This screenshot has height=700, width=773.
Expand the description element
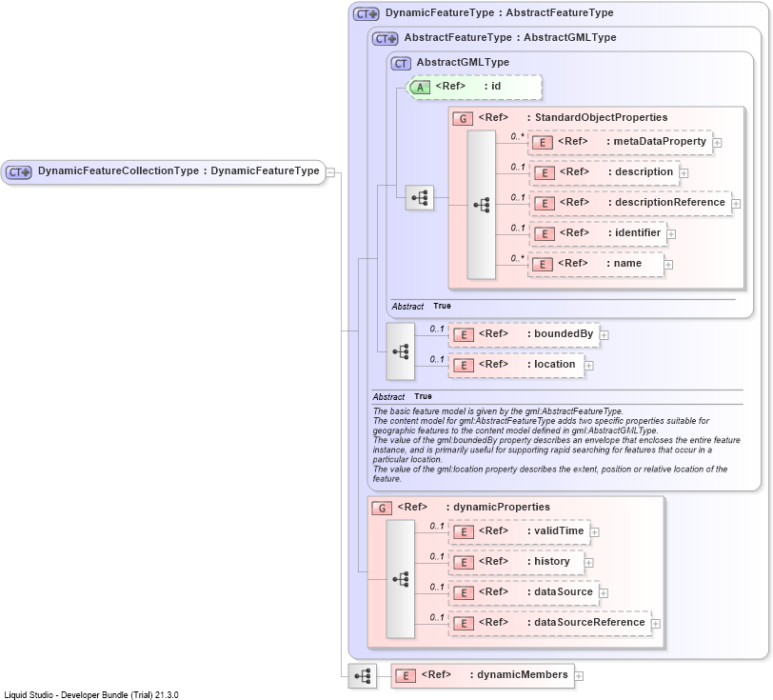[684, 173]
